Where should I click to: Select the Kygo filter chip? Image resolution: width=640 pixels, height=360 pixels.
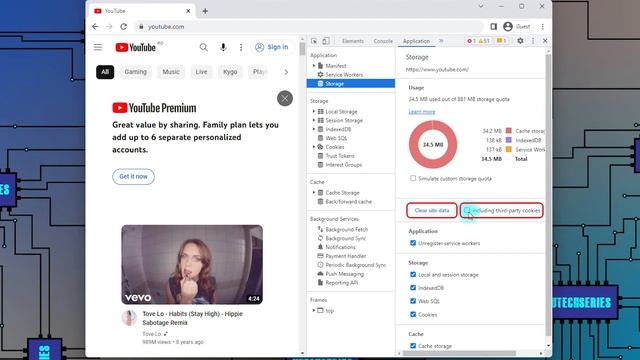tap(230, 72)
